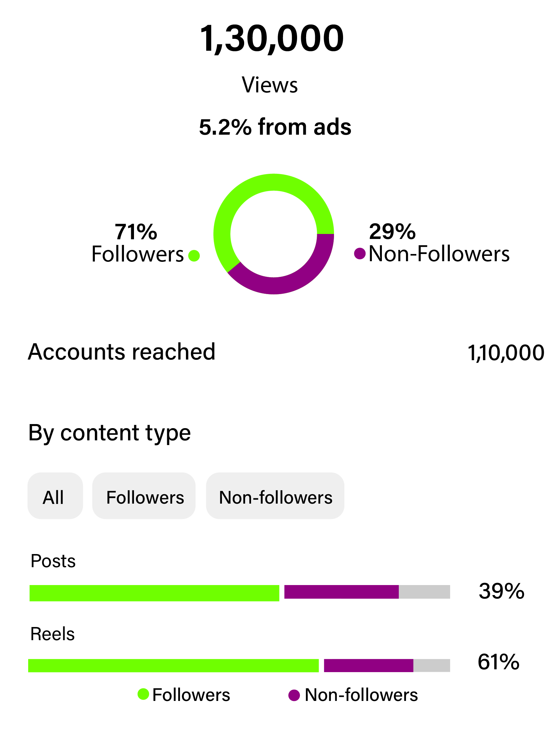Viewport: 560px width, 731px height.
Task: Click green Followers legend dot at bottom
Action: click(143, 694)
